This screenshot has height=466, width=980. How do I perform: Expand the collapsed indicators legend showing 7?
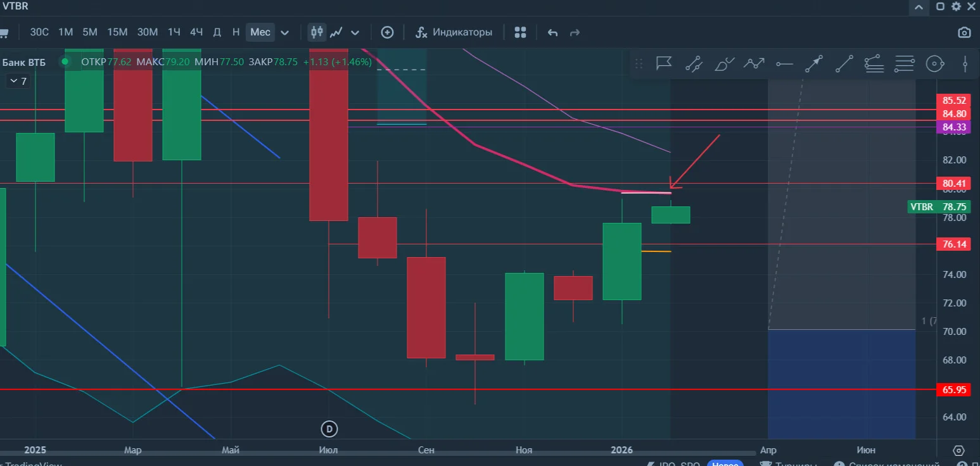(x=18, y=81)
